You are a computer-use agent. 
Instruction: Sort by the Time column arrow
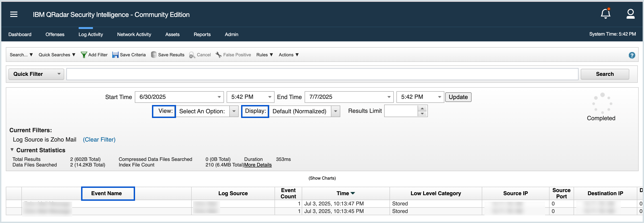coord(353,193)
